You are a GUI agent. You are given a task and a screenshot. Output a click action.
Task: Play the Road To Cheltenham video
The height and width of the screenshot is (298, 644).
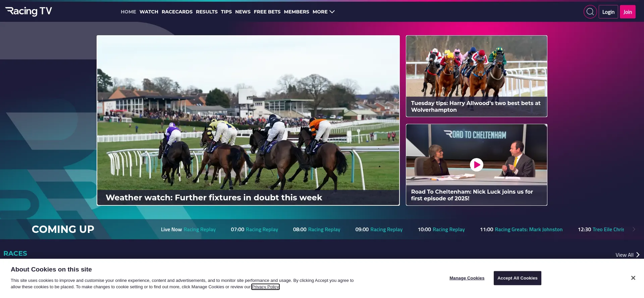[476, 165]
